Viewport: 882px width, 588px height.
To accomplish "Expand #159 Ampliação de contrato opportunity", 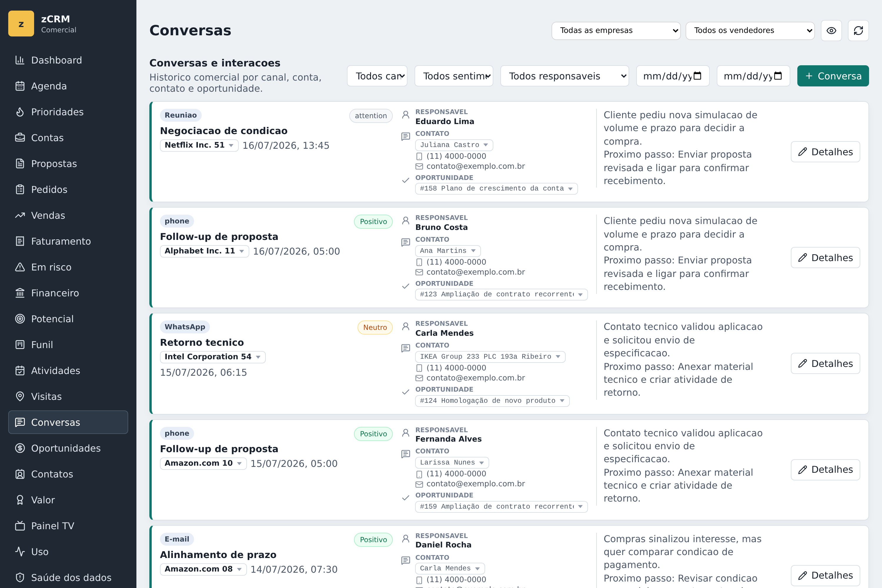I will pyautogui.click(x=501, y=507).
